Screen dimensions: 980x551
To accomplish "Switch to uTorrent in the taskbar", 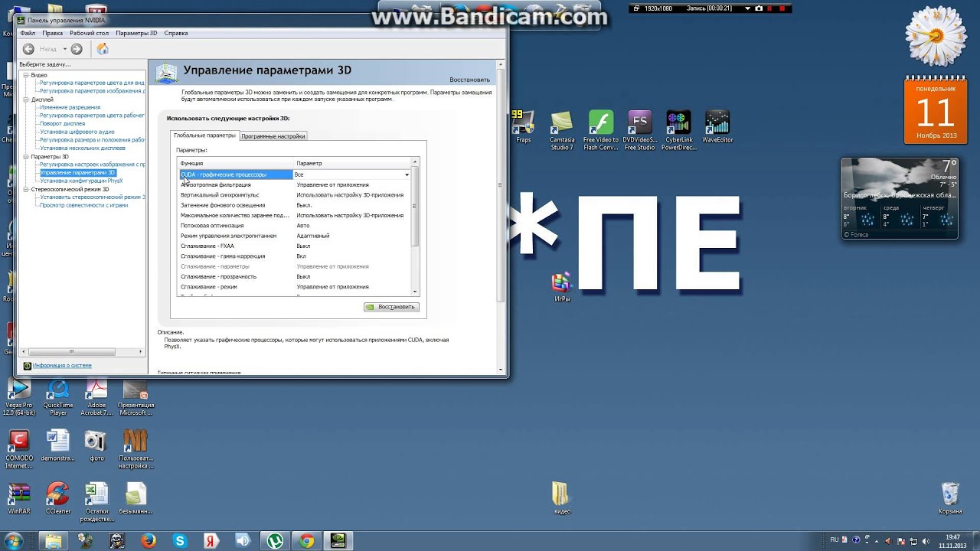I will pos(274,541).
